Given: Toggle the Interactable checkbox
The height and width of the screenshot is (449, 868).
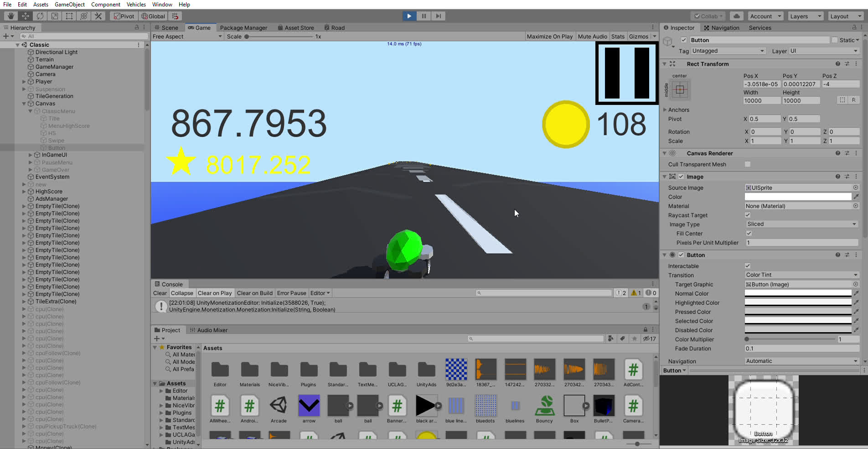Looking at the screenshot, I should [748, 266].
